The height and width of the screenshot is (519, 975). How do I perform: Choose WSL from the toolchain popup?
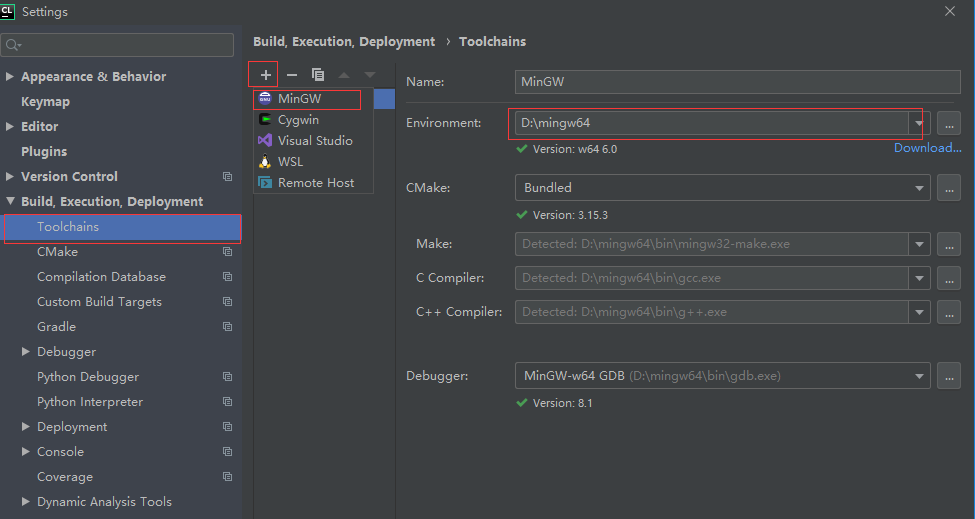pyautogui.click(x=313, y=162)
